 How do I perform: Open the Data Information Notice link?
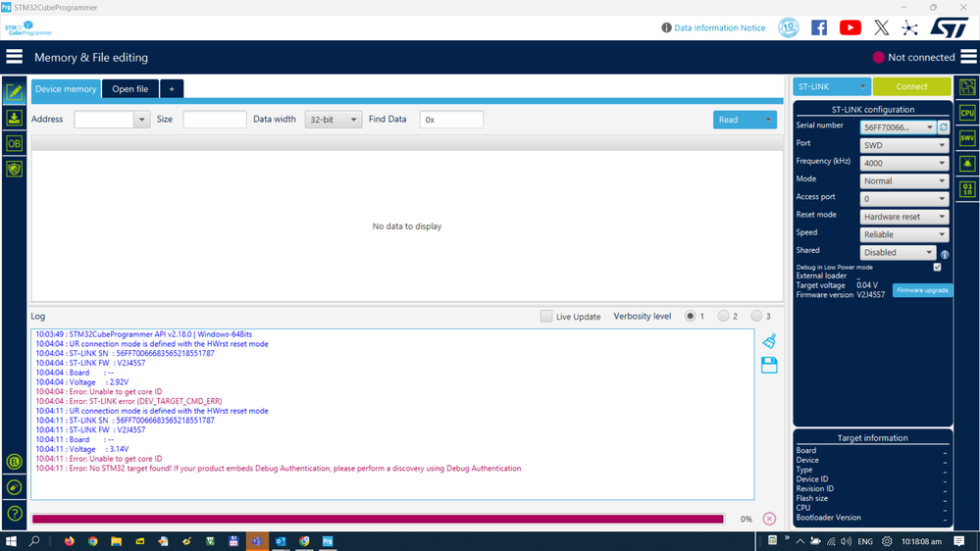(719, 27)
